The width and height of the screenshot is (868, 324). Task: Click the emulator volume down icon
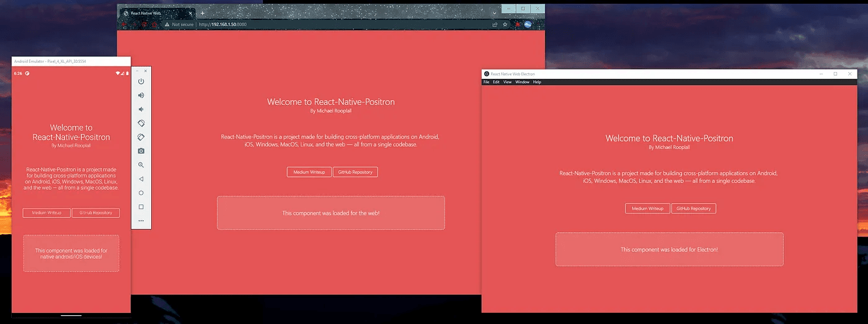click(141, 109)
